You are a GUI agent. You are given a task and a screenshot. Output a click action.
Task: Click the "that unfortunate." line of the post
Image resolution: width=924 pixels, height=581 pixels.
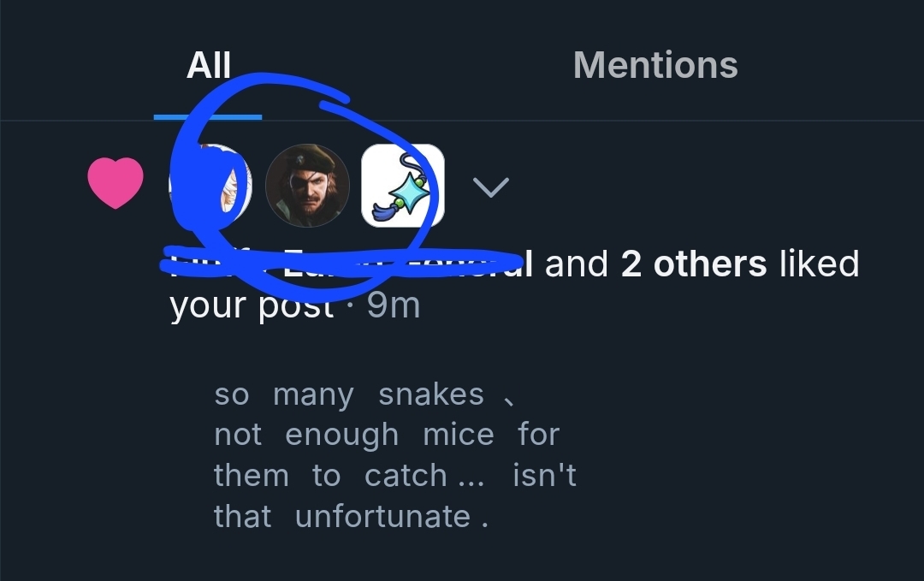click(351, 517)
